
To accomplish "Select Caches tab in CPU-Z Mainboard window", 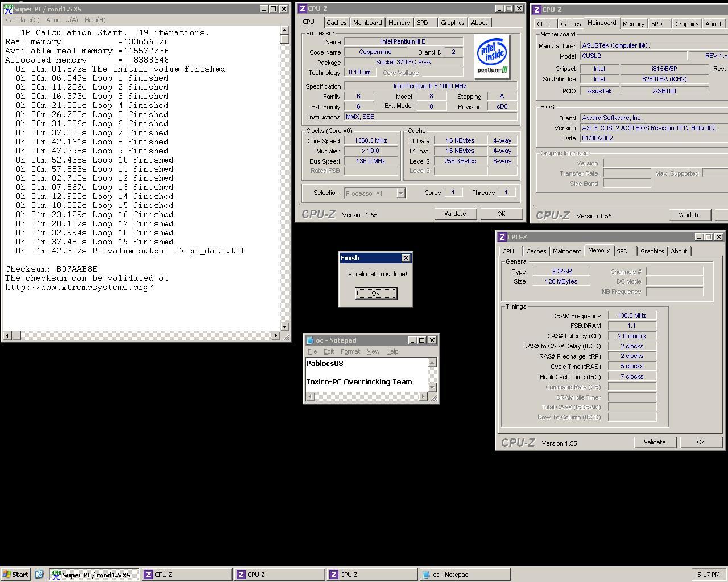I will (570, 24).
